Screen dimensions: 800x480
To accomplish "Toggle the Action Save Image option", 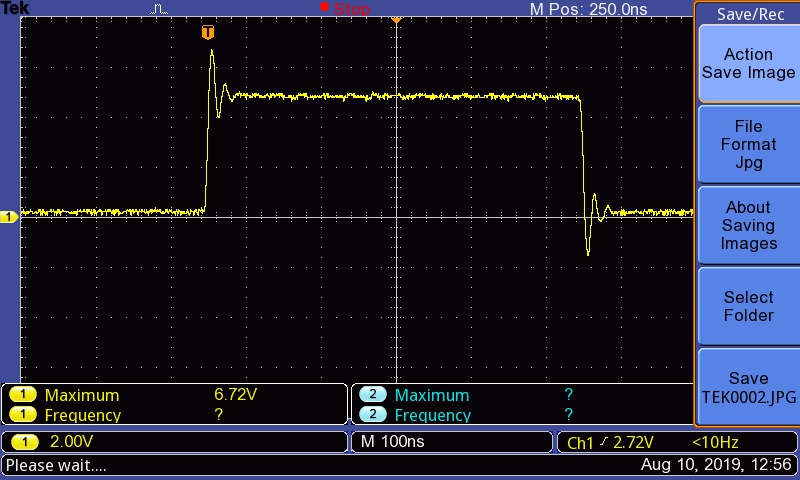I will tap(748, 64).
